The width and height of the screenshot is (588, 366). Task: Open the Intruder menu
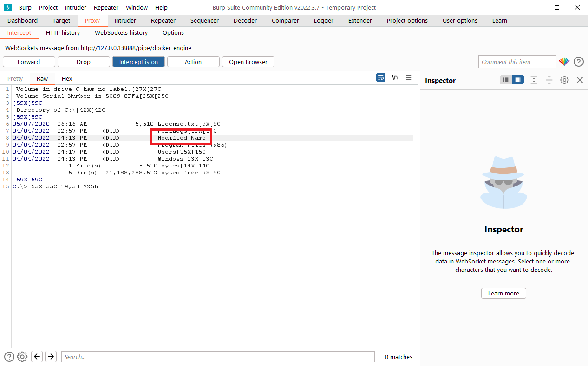[x=75, y=7]
